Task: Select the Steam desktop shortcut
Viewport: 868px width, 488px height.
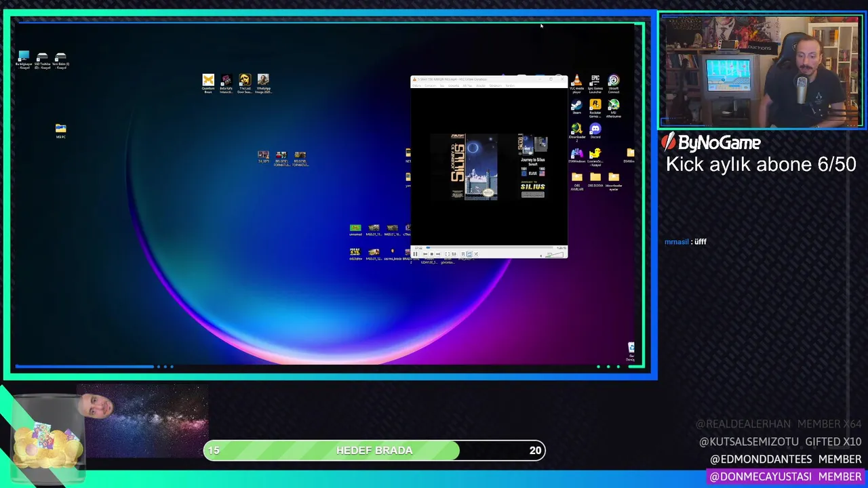Action: pos(576,107)
